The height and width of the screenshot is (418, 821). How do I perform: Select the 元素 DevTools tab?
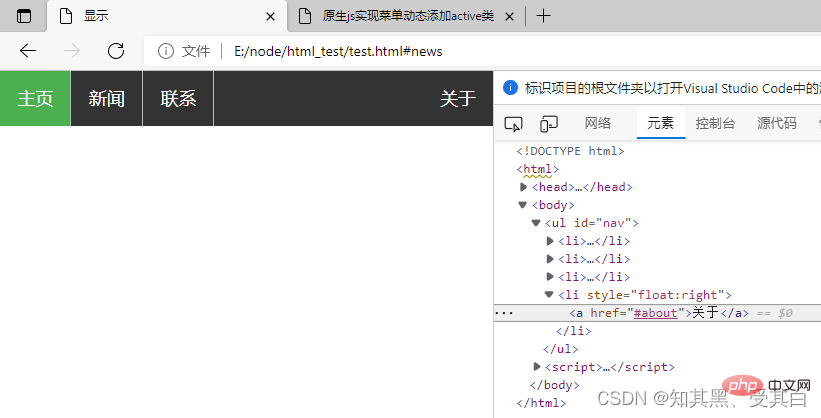660,123
